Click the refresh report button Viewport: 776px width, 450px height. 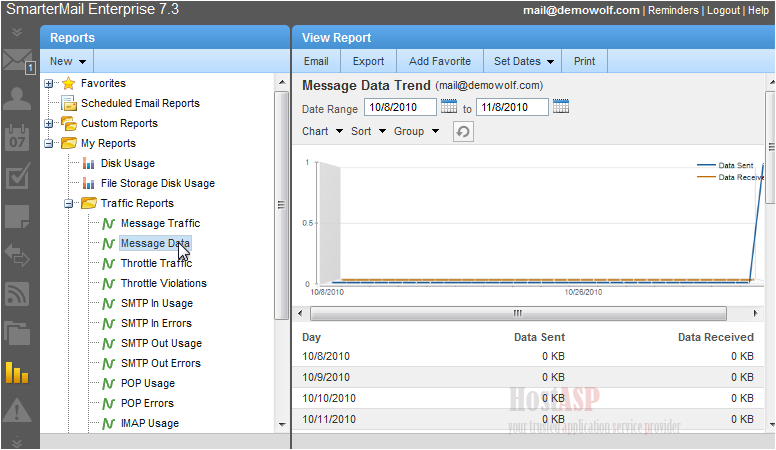463,132
